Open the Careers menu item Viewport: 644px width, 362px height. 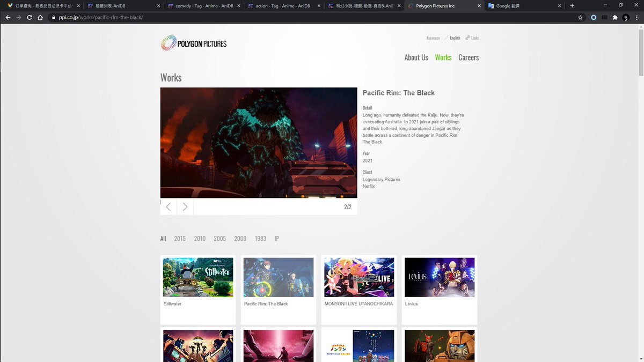pyautogui.click(x=469, y=57)
